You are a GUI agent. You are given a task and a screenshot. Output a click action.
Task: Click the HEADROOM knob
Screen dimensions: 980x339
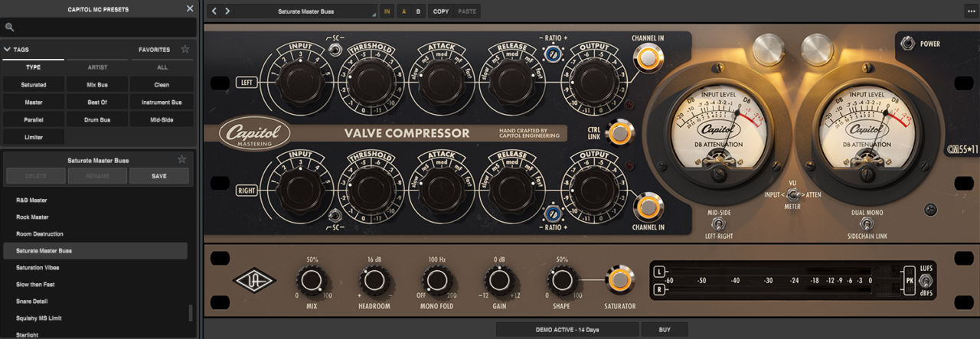point(374,281)
